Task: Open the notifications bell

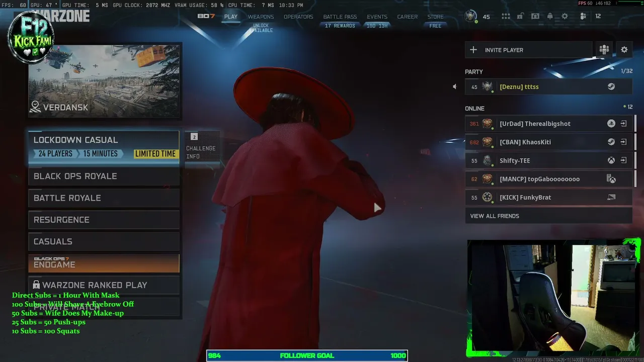Action: pos(550,17)
